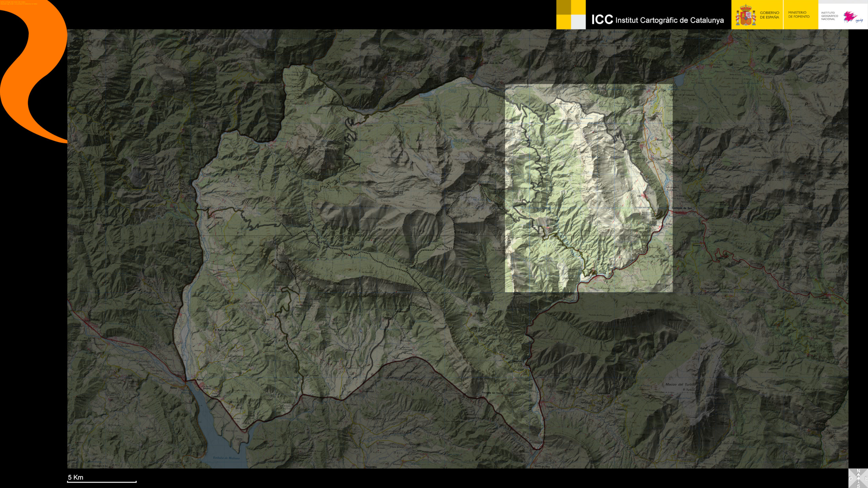Click the Castejón de Sos town label

pos(682,208)
